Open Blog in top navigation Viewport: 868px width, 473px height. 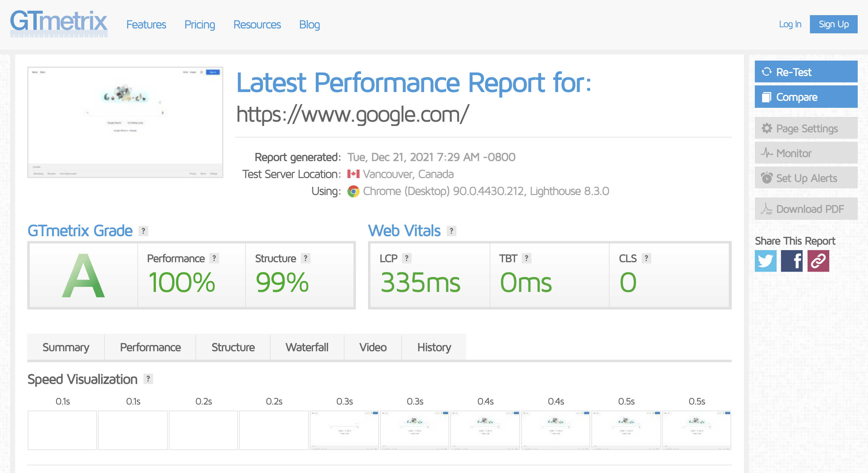click(x=309, y=25)
